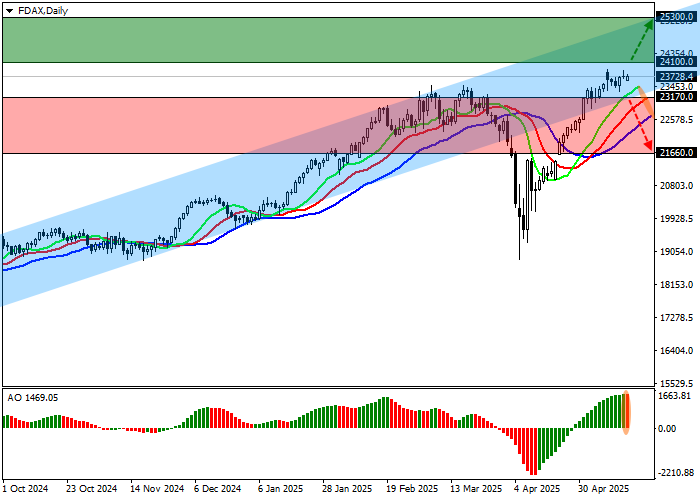Image resolution: width=700 pixels, height=500 pixels.
Task: Click the 24100.0 price level label
Action: point(676,61)
